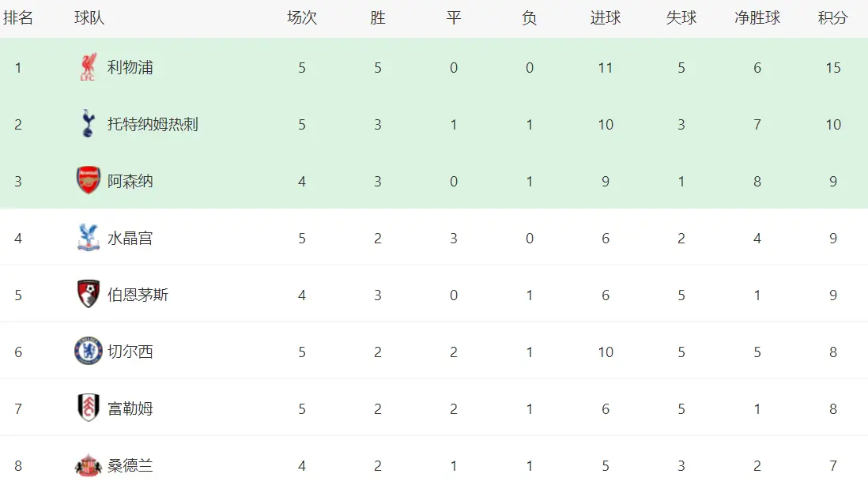Click the Bournemouth club crest icon
Image resolution: width=868 pixels, height=489 pixels.
(x=88, y=295)
